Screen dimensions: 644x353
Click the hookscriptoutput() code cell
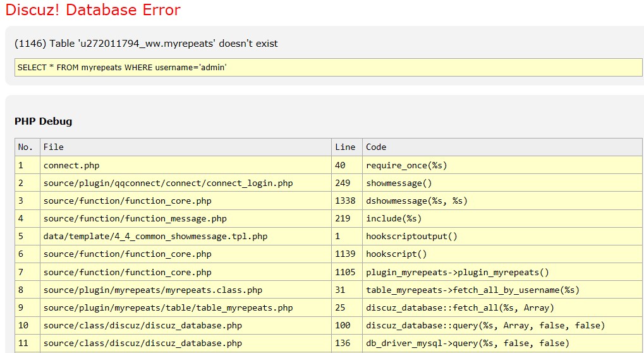pos(502,237)
